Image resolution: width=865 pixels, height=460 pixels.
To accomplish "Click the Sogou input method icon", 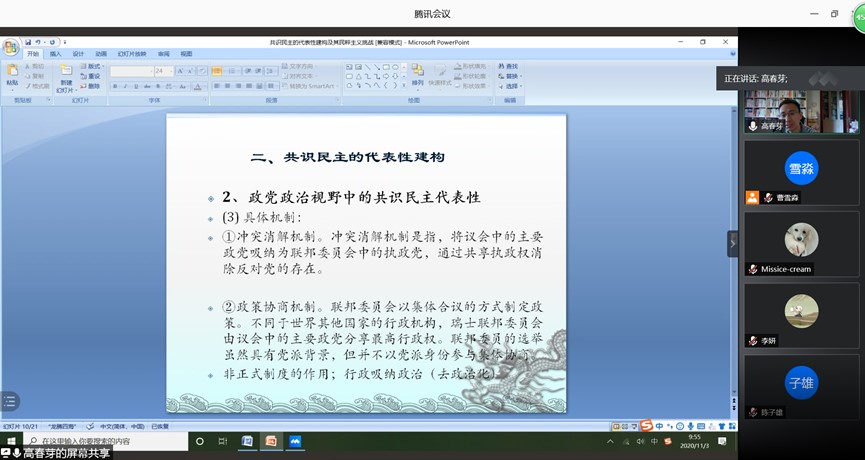I will click(646, 426).
